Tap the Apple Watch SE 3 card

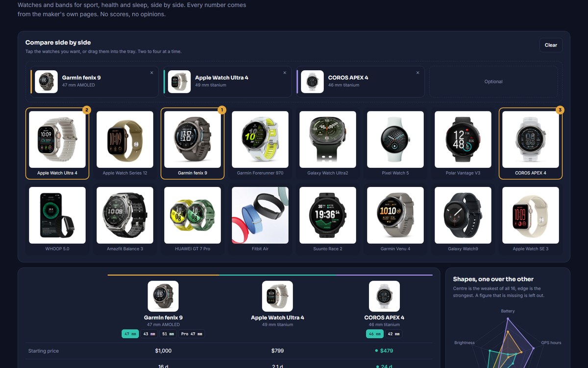click(531, 219)
